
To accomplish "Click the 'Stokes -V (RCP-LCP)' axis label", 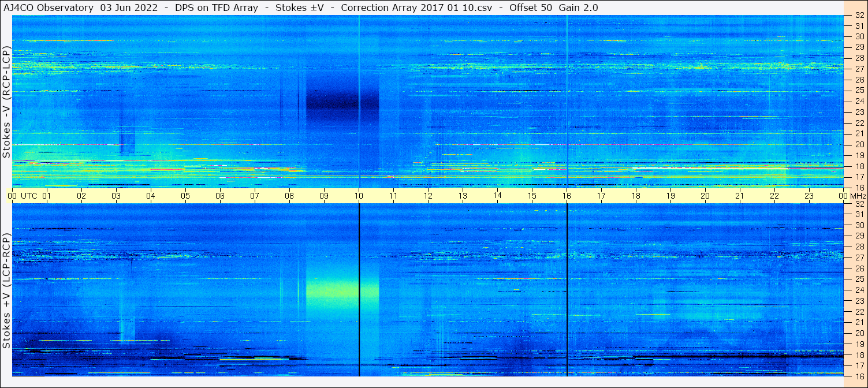I will 7,102.
